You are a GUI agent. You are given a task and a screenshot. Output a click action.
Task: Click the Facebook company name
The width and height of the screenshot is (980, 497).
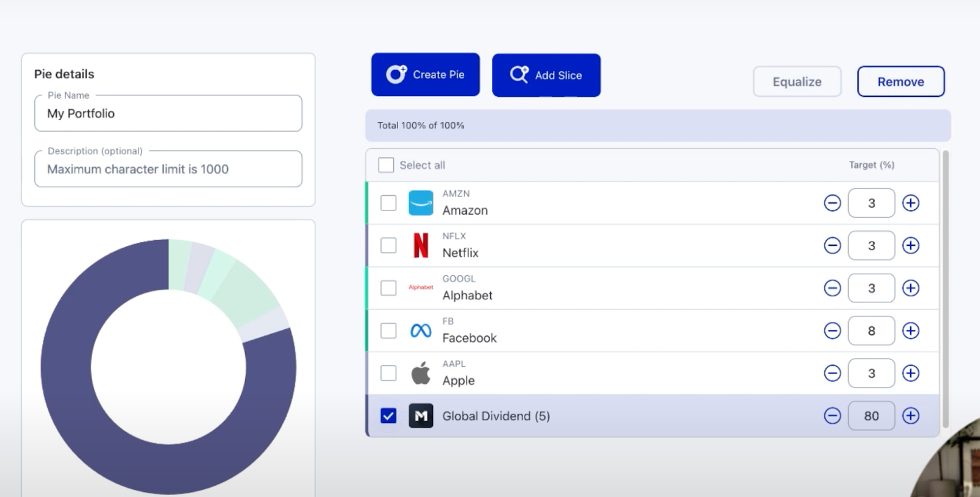pyautogui.click(x=470, y=338)
